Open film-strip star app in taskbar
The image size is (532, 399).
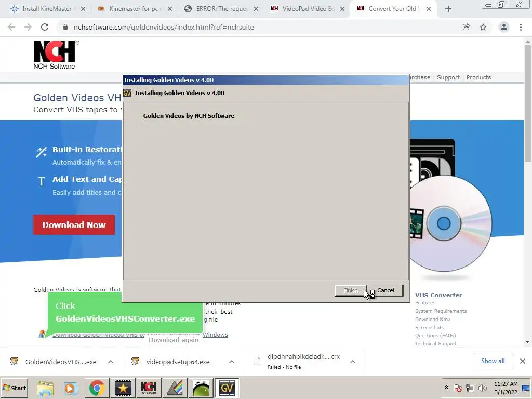[123, 388]
